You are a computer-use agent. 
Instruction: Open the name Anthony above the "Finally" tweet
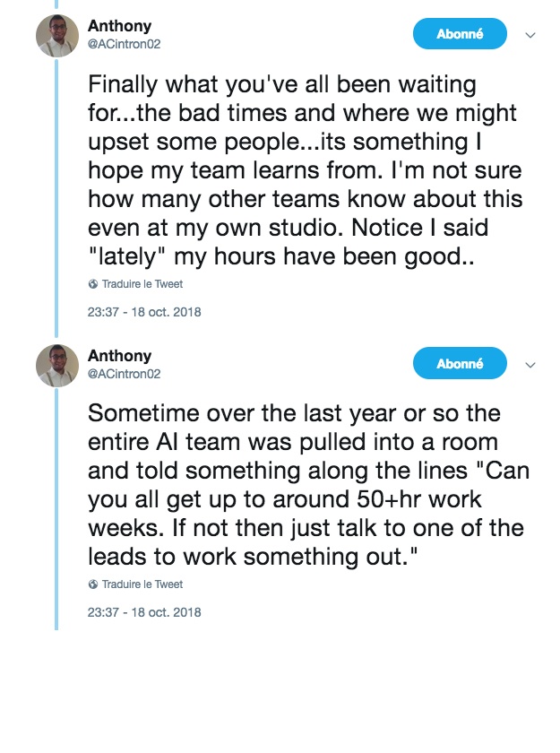tap(119, 27)
